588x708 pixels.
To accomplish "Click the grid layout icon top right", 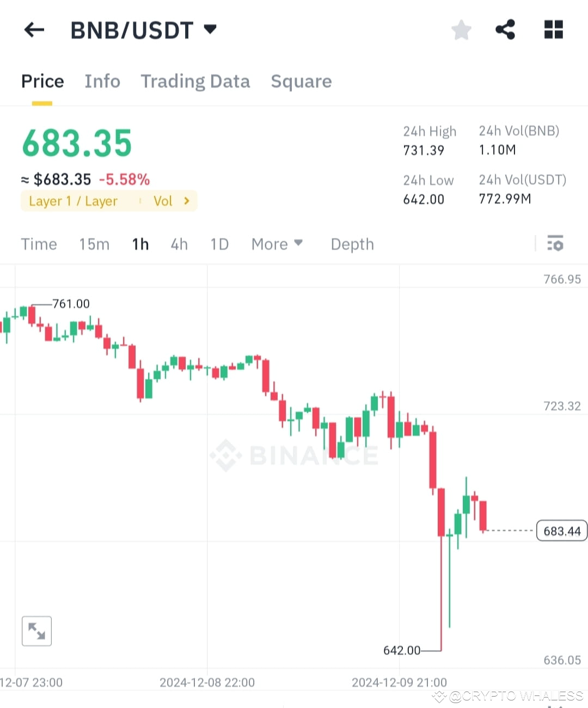I will coord(553,30).
